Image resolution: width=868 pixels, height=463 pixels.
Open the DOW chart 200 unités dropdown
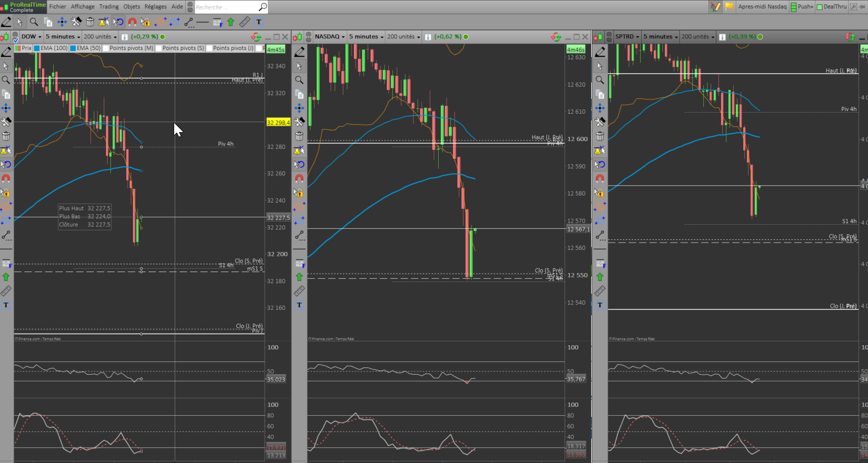click(100, 37)
